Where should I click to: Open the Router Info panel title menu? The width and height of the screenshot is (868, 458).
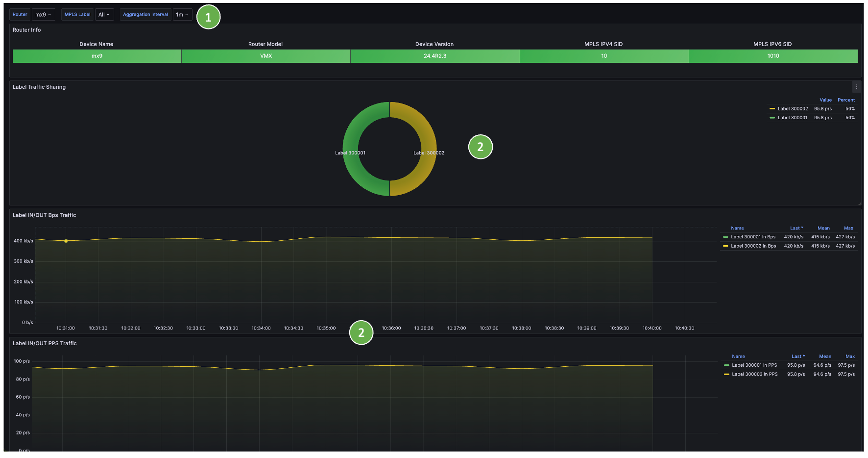point(26,30)
